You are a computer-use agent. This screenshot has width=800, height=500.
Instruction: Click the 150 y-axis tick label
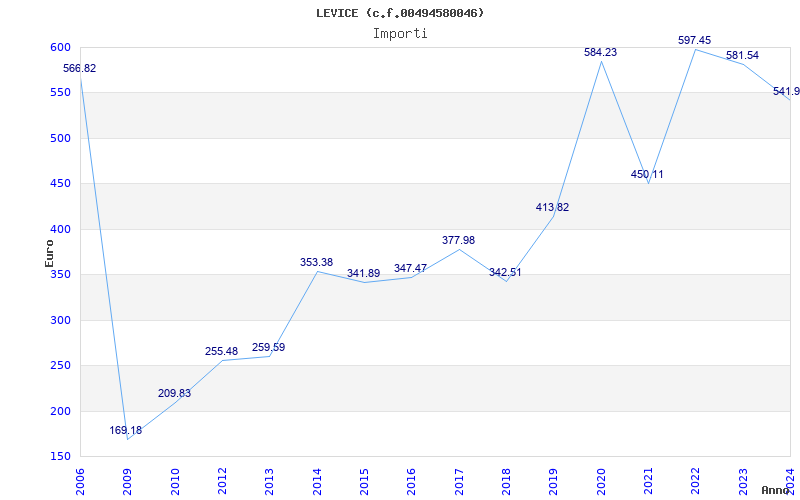(x=60, y=457)
